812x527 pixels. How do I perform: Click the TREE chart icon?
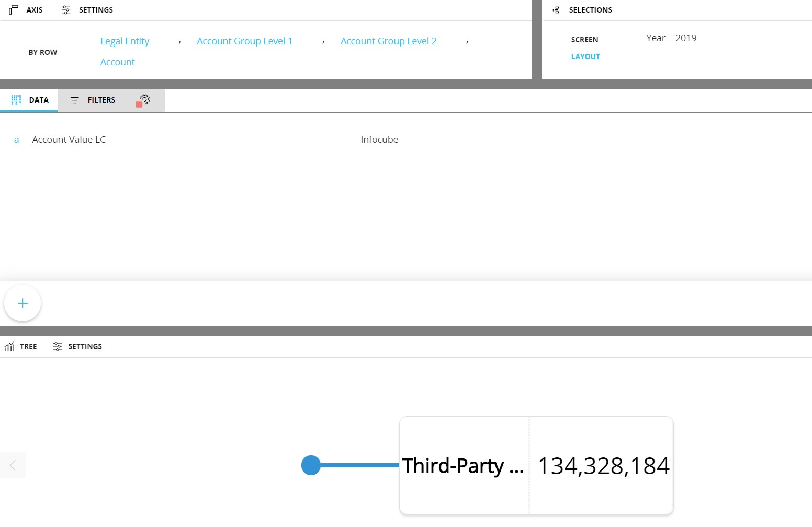tap(9, 346)
